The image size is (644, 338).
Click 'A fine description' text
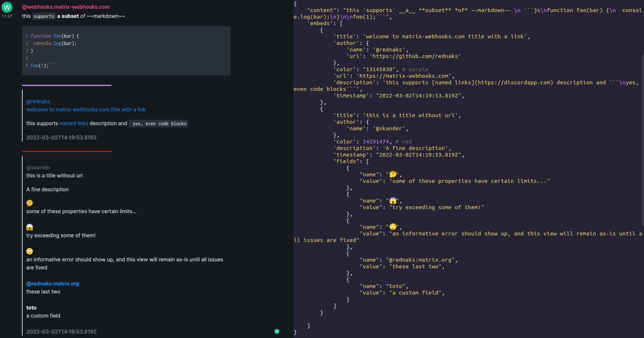(47, 189)
